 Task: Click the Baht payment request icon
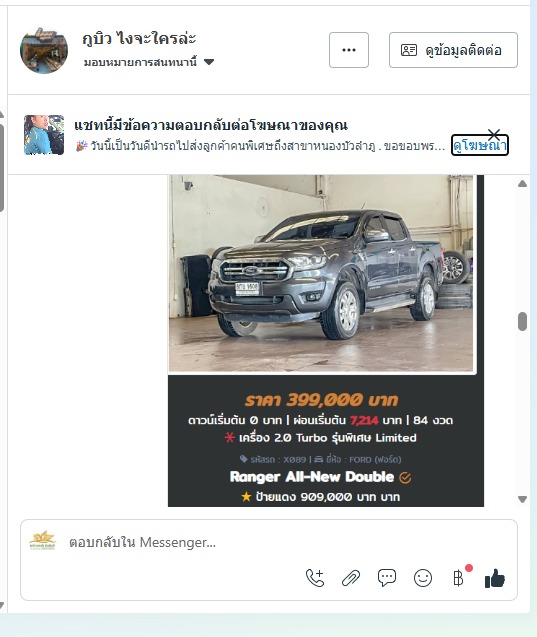(x=458, y=578)
